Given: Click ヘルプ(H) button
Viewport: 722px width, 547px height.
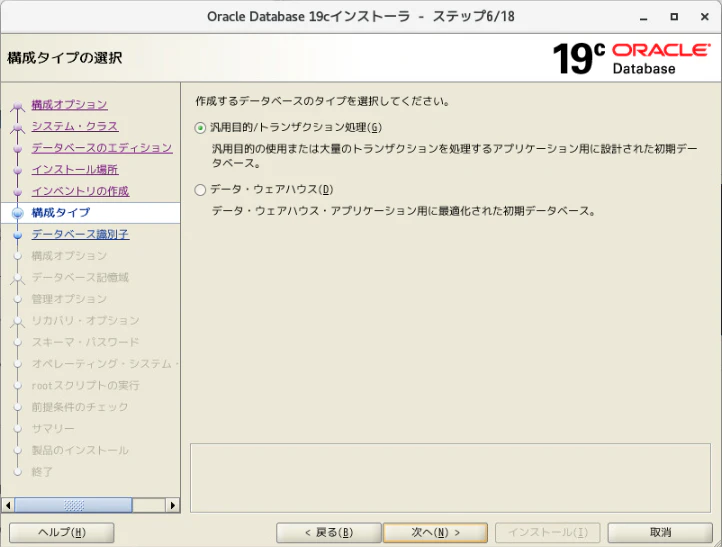Looking at the screenshot, I should pyautogui.click(x=62, y=533).
